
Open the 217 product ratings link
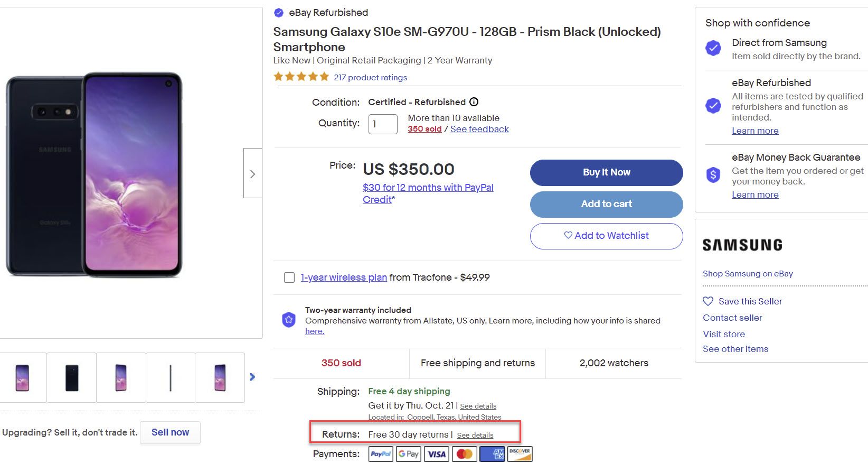pos(370,78)
